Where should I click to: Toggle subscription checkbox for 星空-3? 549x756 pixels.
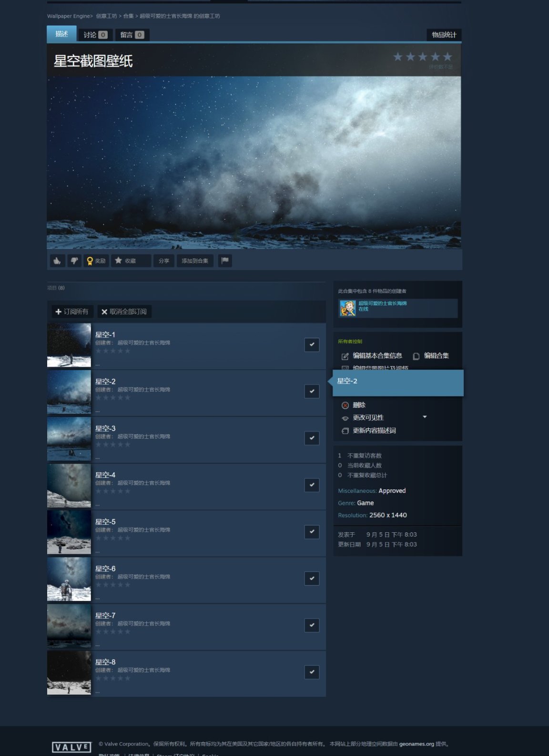[x=312, y=438]
